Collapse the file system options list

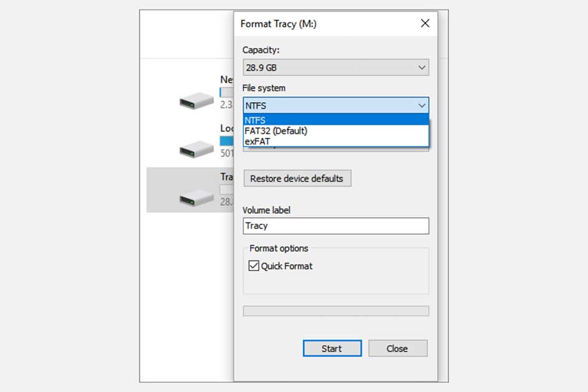coord(423,105)
